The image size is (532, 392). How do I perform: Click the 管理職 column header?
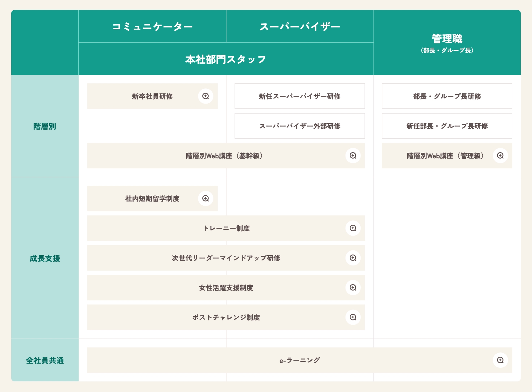(x=447, y=43)
